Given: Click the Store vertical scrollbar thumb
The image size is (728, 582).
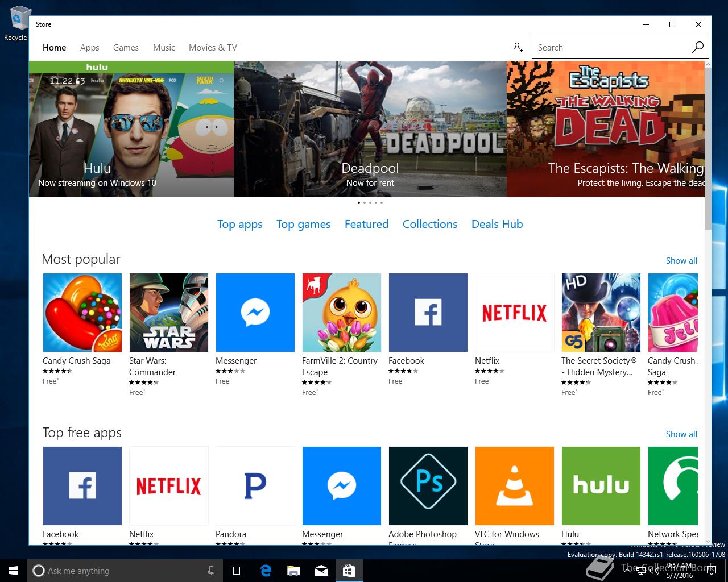Looking at the screenshot, I should 708,149.
